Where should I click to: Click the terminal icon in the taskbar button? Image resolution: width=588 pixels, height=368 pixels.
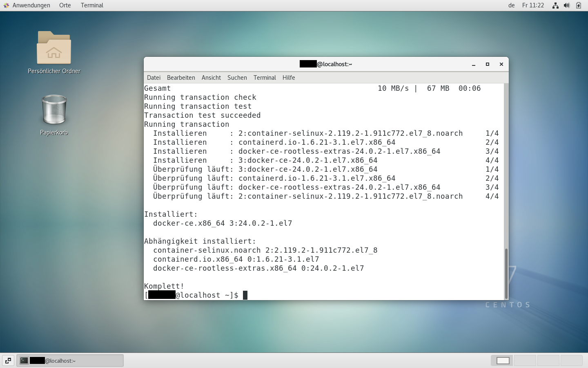24,361
